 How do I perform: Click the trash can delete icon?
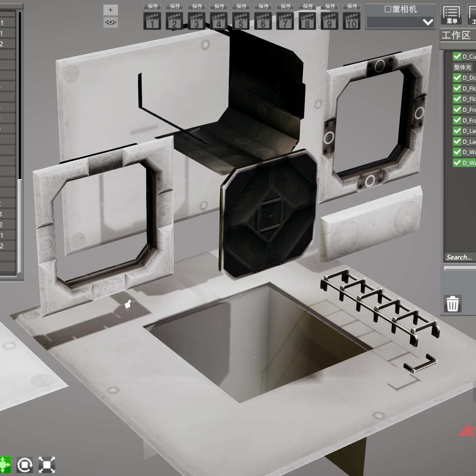[x=453, y=304]
